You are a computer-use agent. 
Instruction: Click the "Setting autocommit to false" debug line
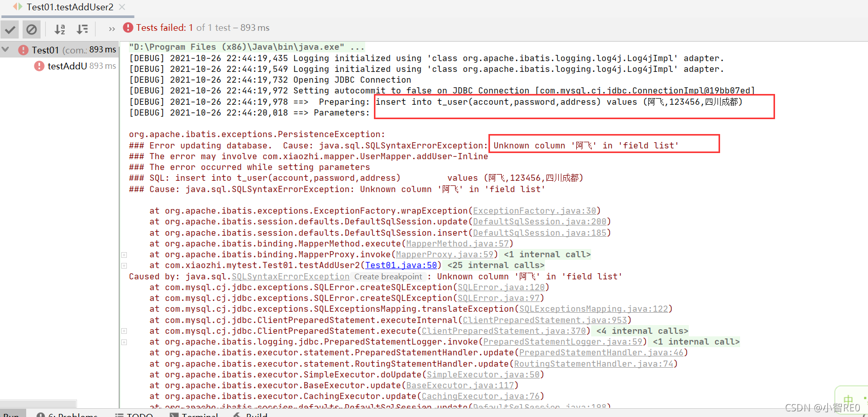click(x=442, y=91)
